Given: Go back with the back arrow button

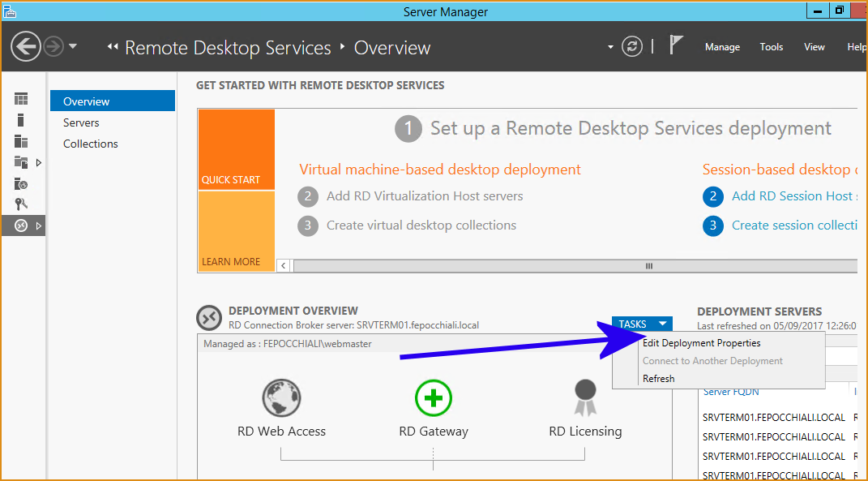Looking at the screenshot, I should (26, 47).
